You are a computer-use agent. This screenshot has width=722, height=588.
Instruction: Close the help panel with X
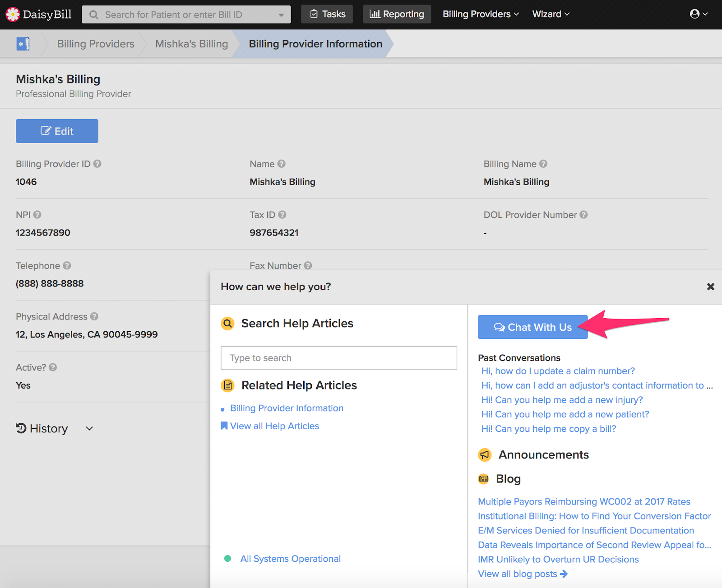tap(711, 287)
